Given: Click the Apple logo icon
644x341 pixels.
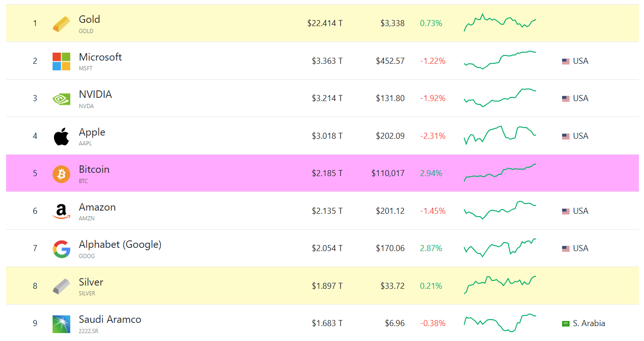Looking at the screenshot, I should [61, 136].
